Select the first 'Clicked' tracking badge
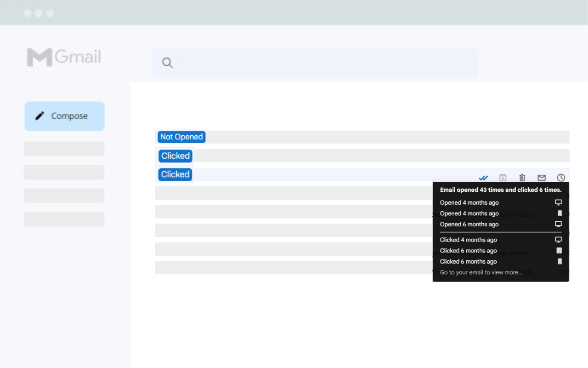 point(175,155)
